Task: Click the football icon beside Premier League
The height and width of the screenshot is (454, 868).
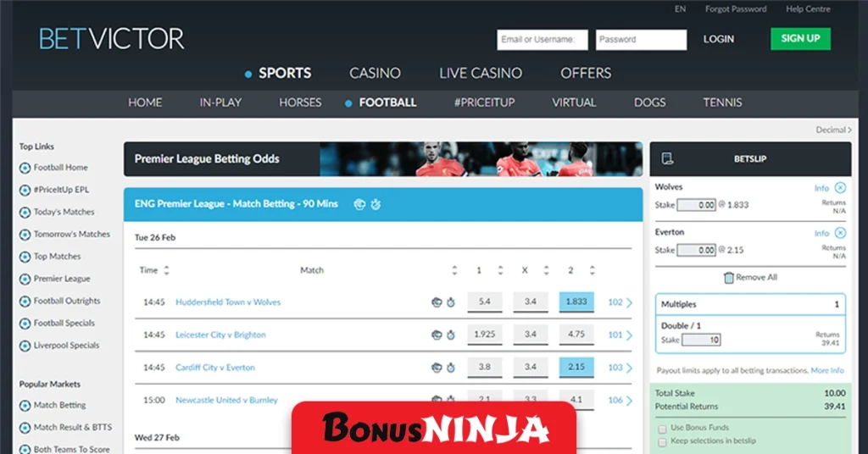Action: [25, 280]
